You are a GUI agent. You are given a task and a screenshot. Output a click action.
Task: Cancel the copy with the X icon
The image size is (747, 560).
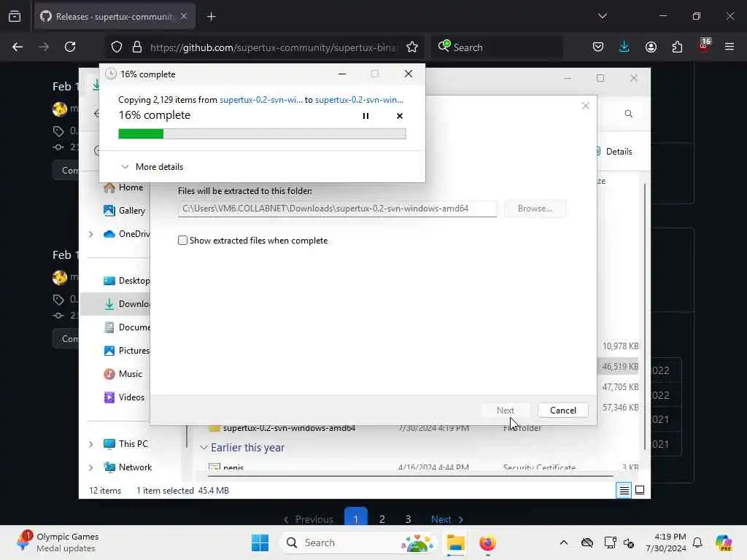399,116
